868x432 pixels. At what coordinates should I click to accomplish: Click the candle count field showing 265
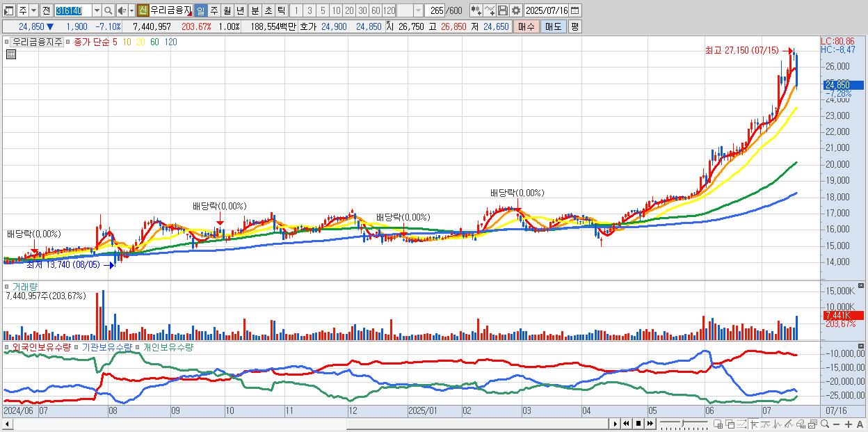435,11
